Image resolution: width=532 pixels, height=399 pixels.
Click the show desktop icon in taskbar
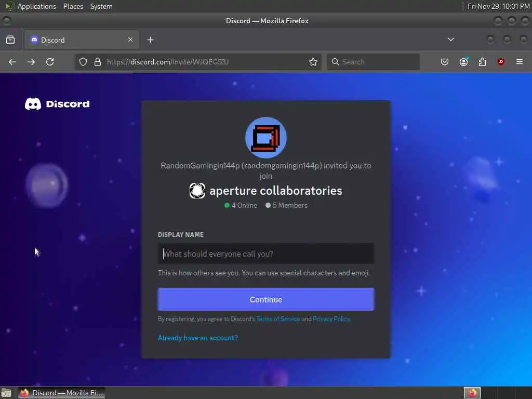[6, 393]
